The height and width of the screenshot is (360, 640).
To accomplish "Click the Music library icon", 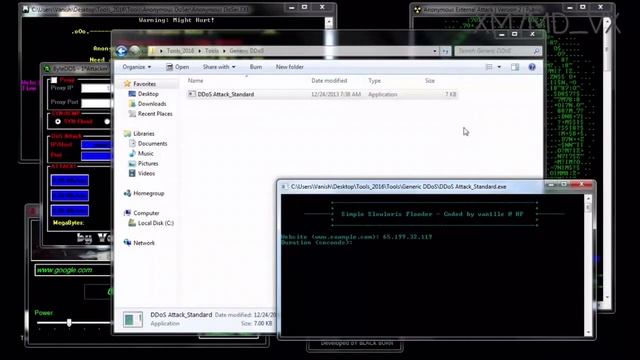I will click(x=132, y=153).
